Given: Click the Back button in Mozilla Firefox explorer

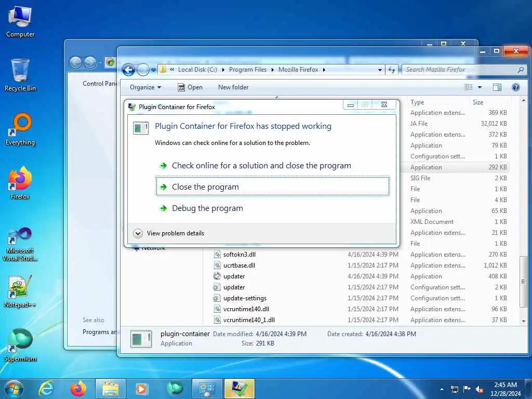Looking at the screenshot, I should pos(129,70).
